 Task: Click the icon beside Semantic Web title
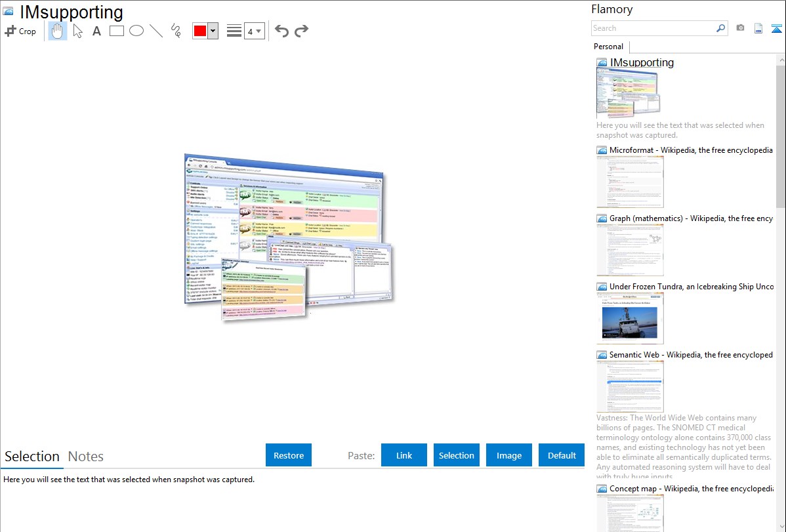[x=602, y=355]
